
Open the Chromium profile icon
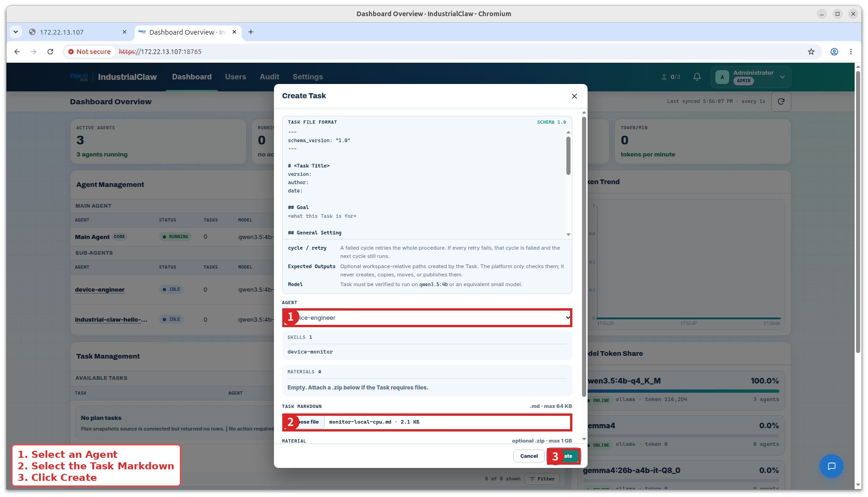pos(834,52)
